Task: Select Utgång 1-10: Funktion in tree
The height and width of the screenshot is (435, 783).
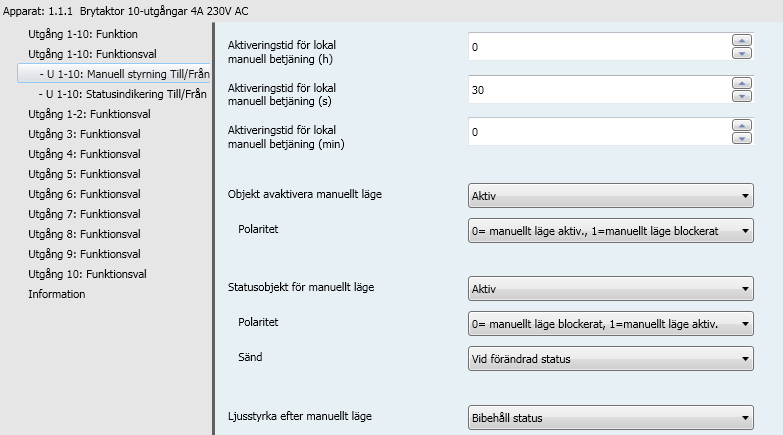Action: (x=83, y=34)
